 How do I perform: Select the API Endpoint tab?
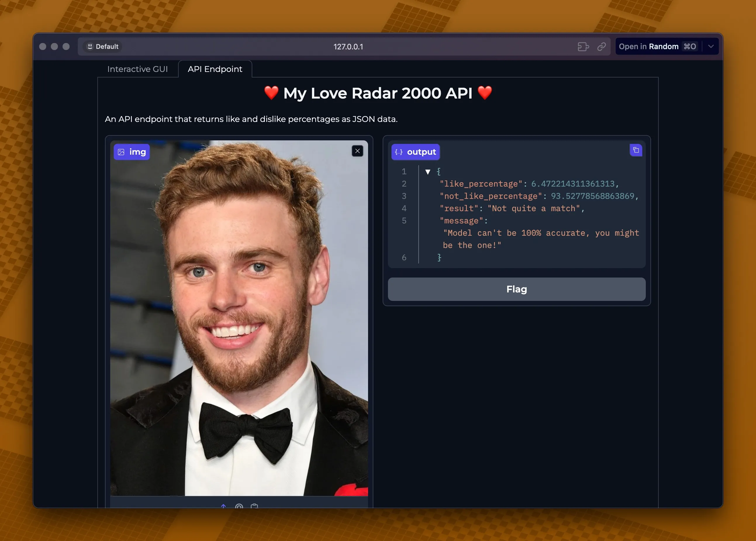coord(215,69)
